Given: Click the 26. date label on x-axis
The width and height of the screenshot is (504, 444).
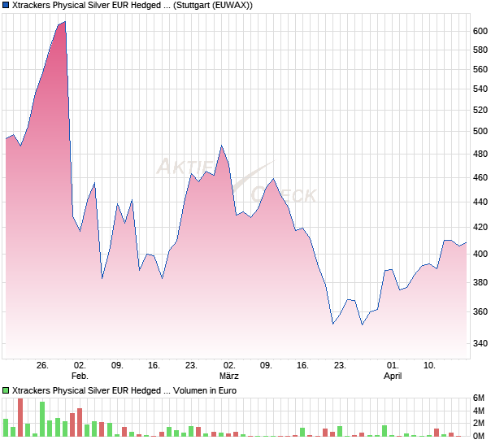Looking at the screenshot, I should tap(43, 366).
